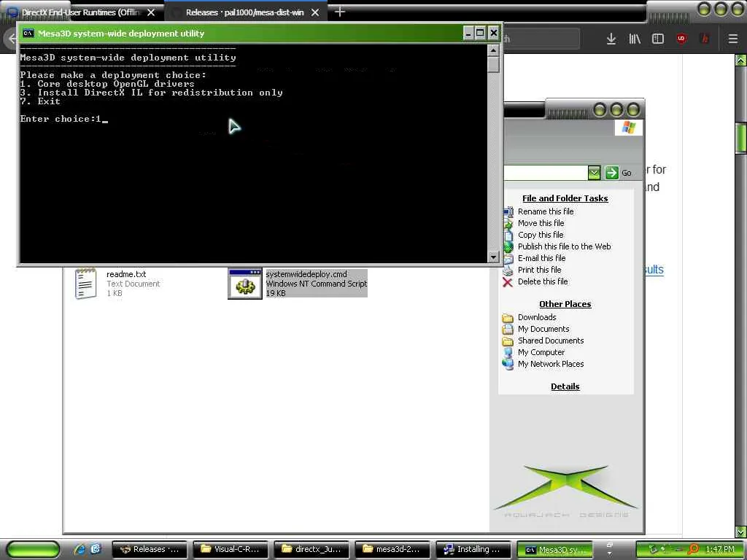Click the systemwidedeploy.cmd file name
The width and height of the screenshot is (747, 560).
(306, 274)
